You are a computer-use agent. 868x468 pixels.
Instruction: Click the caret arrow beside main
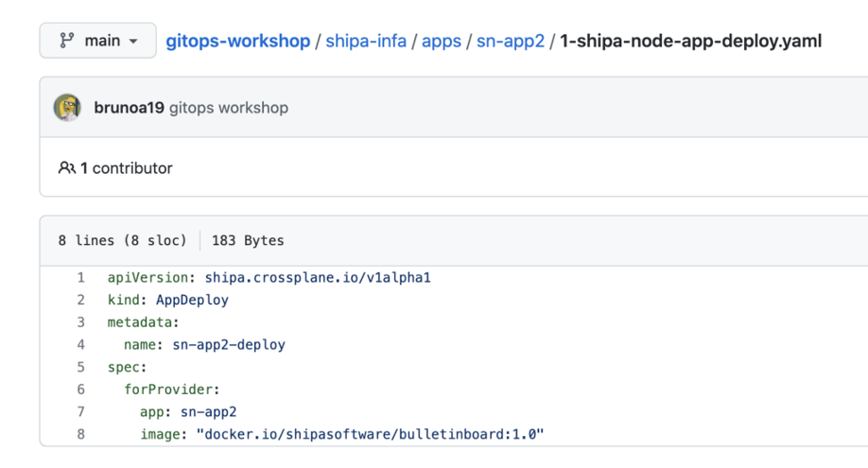coord(133,42)
